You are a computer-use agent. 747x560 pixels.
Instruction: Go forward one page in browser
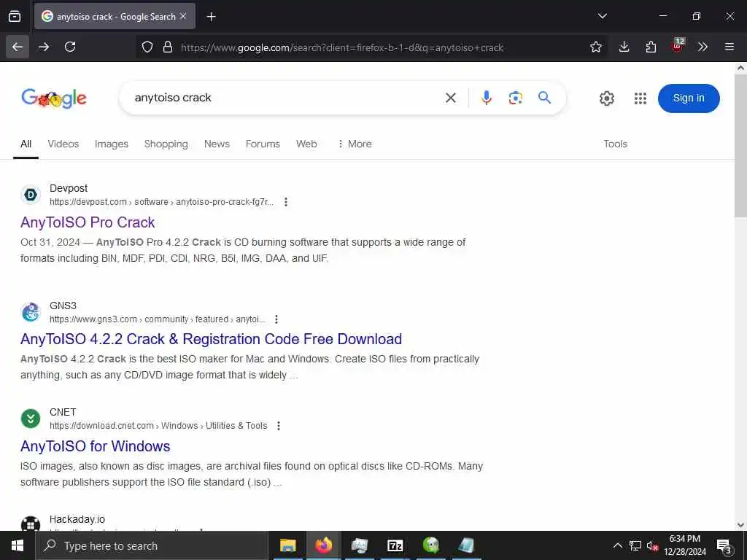pos(44,47)
